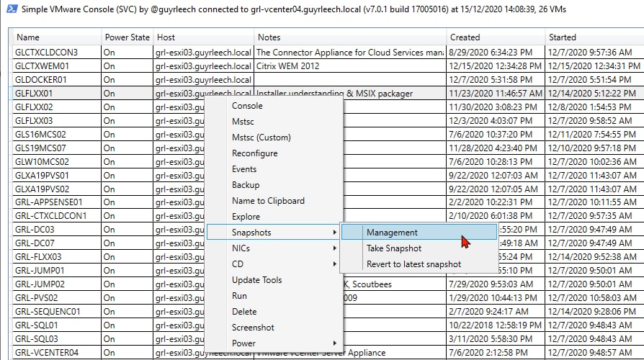
Task: Click the GLW10MCS02 VM name
Action: (42, 162)
